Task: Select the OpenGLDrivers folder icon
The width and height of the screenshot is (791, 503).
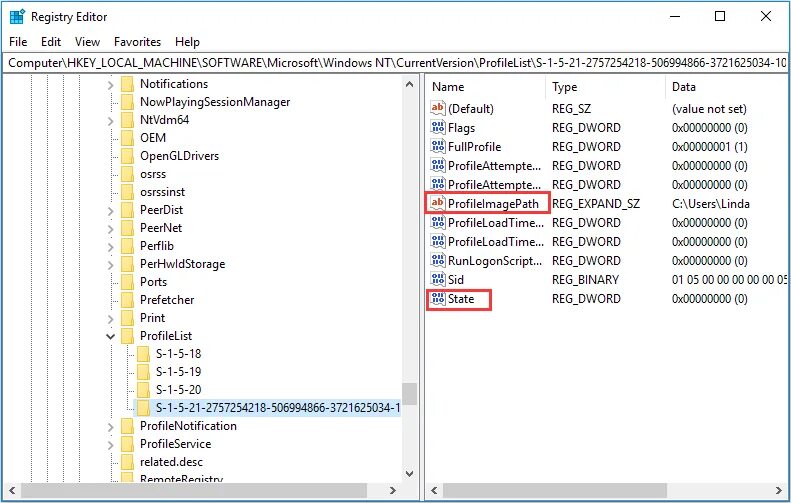Action: point(128,156)
